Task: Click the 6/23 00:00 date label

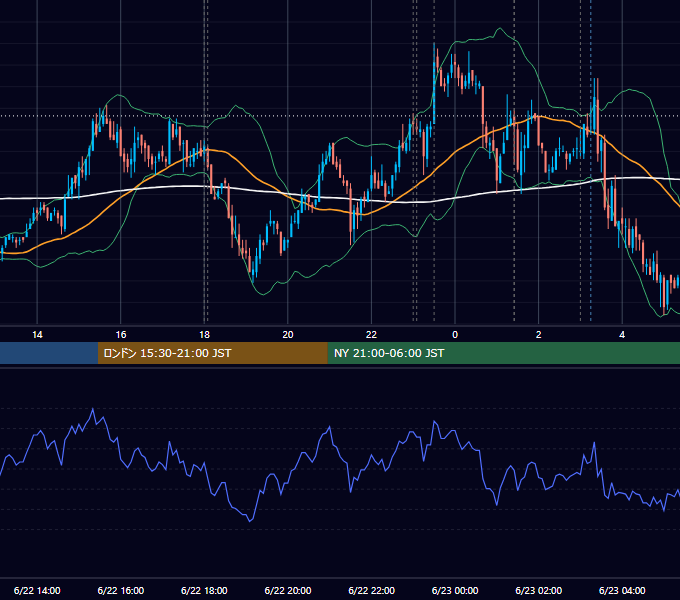Action: [x=455, y=590]
